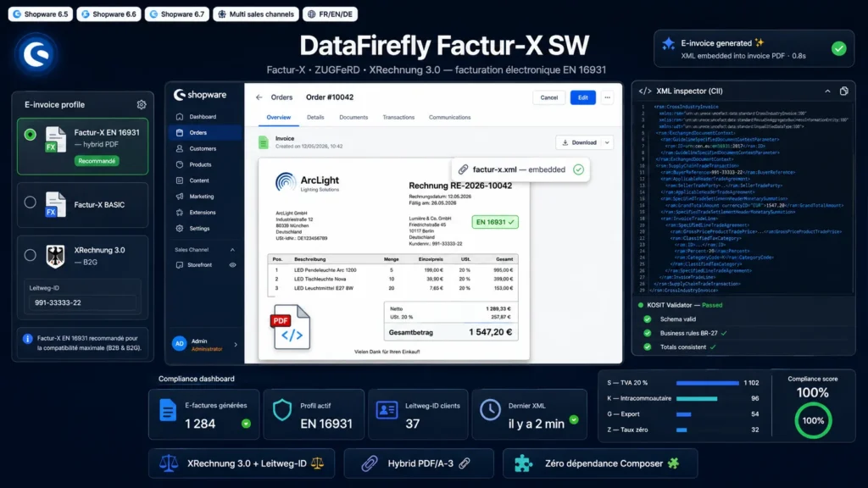
Task: Open E-invoice profile settings gear
Action: click(142, 104)
